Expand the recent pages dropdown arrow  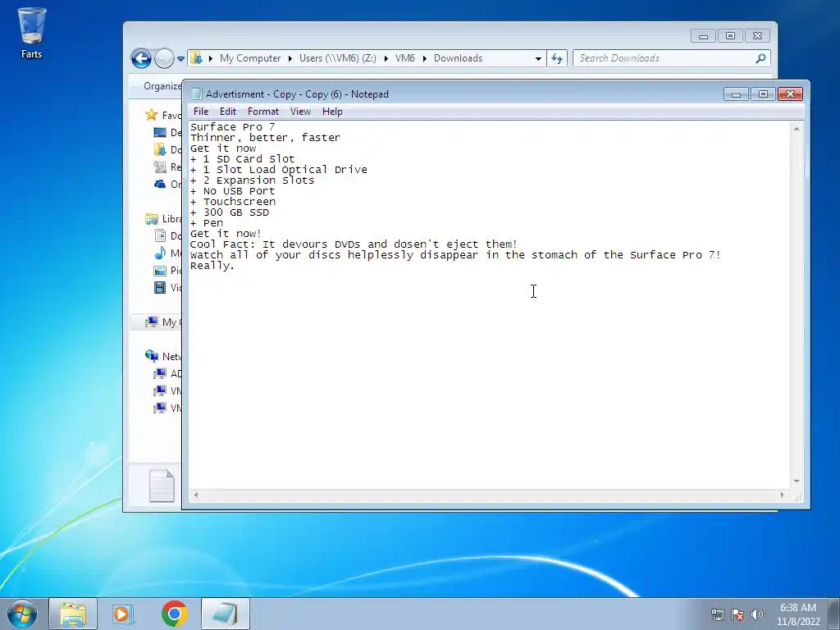click(180, 58)
